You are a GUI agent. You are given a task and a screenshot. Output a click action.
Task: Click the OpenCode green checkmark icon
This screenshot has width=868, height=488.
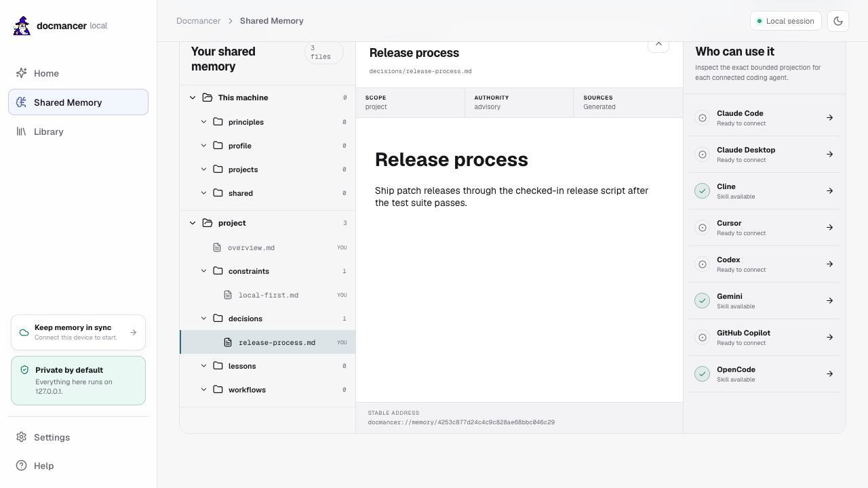click(703, 374)
